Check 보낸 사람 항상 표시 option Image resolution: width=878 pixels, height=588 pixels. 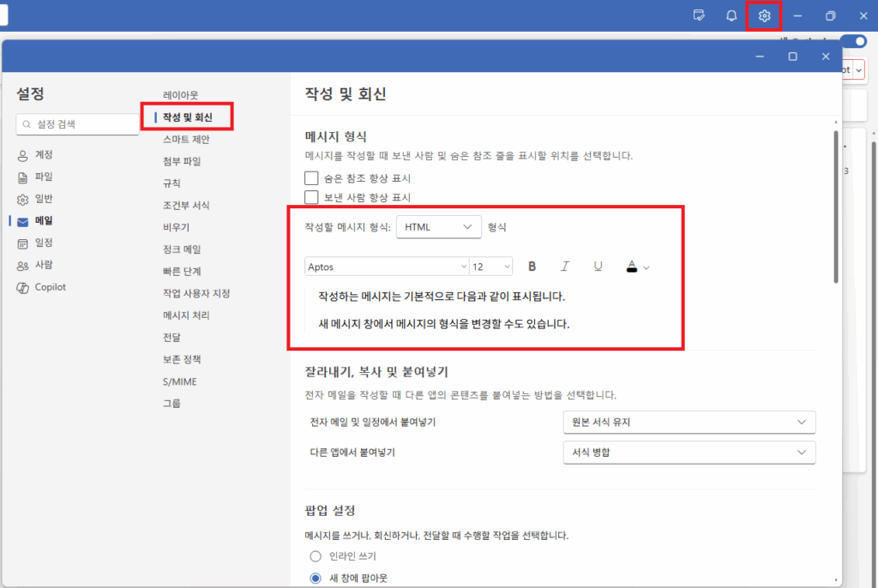click(312, 197)
